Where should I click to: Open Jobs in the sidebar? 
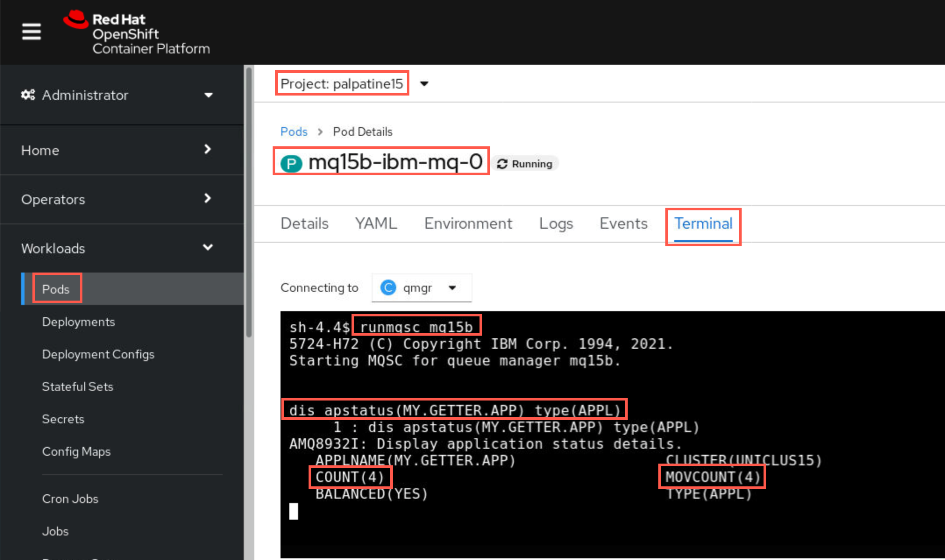tap(55, 531)
